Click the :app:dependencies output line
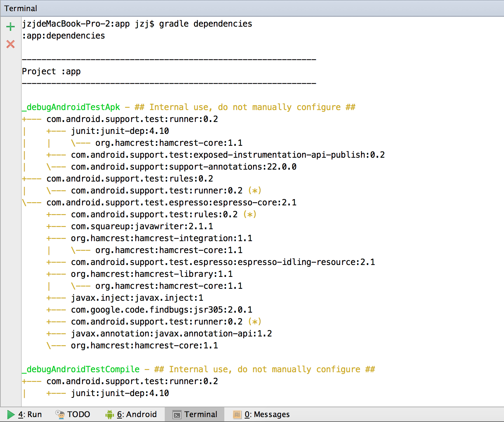 (x=63, y=35)
